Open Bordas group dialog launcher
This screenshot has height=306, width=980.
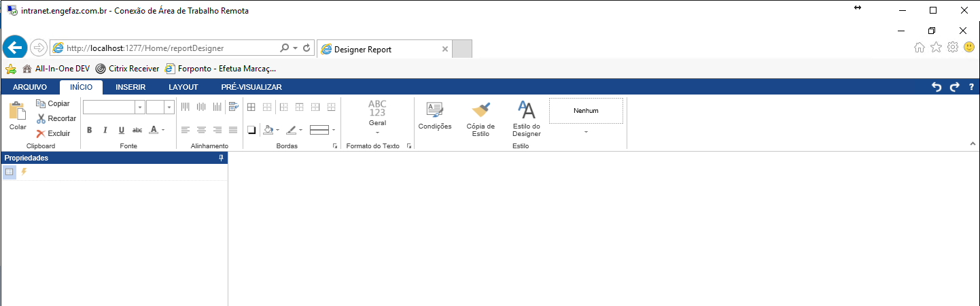[335, 146]
